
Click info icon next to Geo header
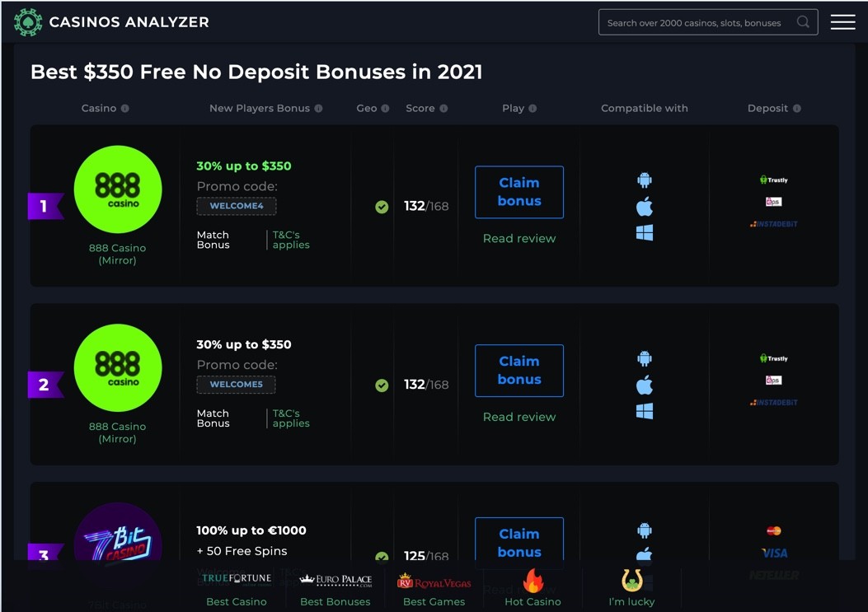[x=385, y=109]
